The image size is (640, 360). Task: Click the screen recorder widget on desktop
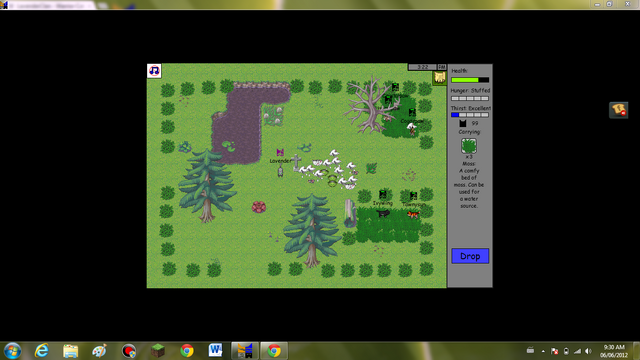(x=618, y=110)
